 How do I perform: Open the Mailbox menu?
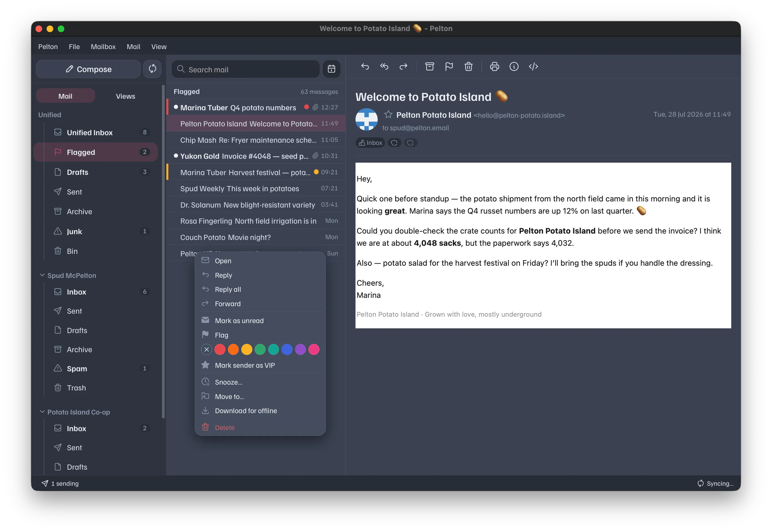click(103, 47)
